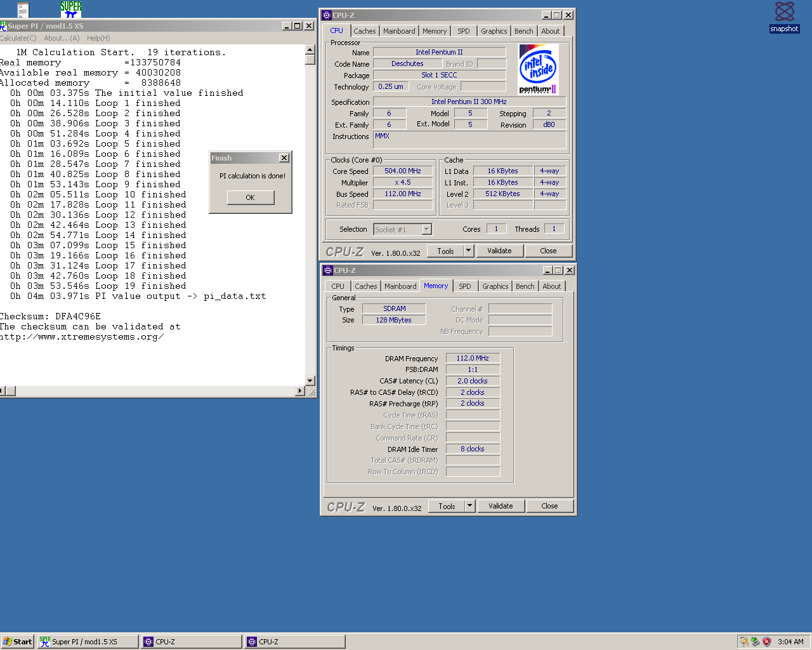The image size is (812, 650).
Task: Click the DRAM Frequency 112.0 MHz field
Action: [473, 358]
